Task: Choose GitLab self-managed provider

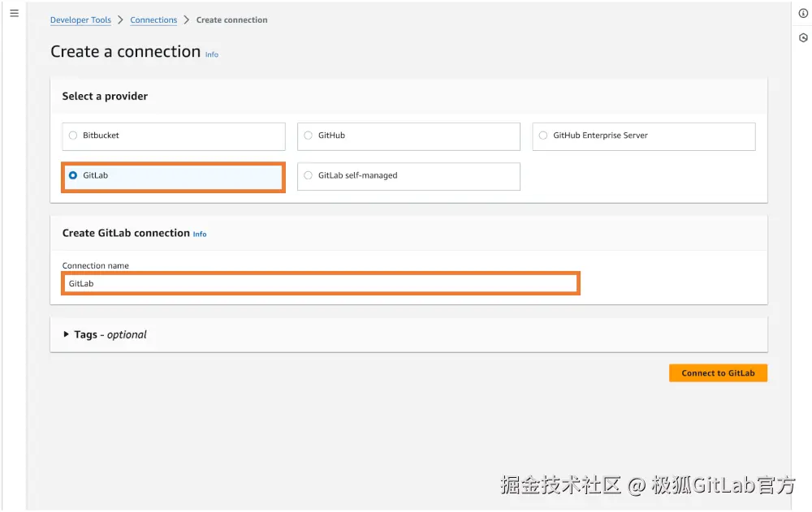Action: (x=309, y=175)
